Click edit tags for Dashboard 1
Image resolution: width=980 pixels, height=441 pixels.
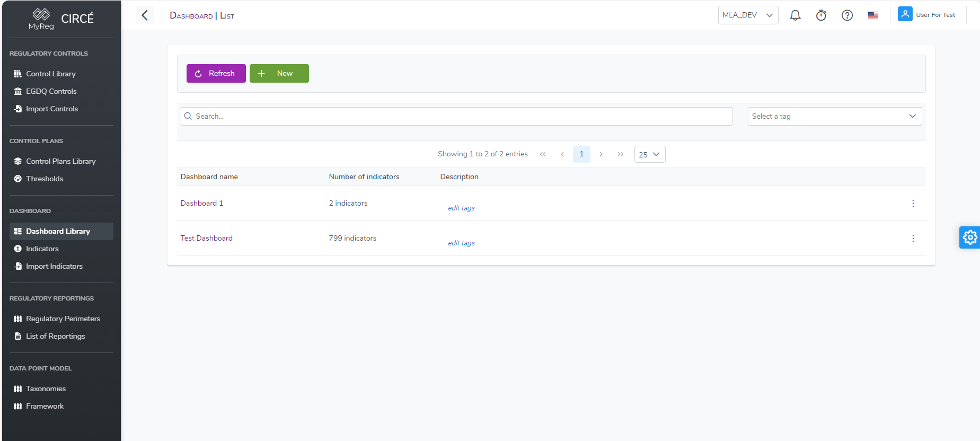coord(461,208)
